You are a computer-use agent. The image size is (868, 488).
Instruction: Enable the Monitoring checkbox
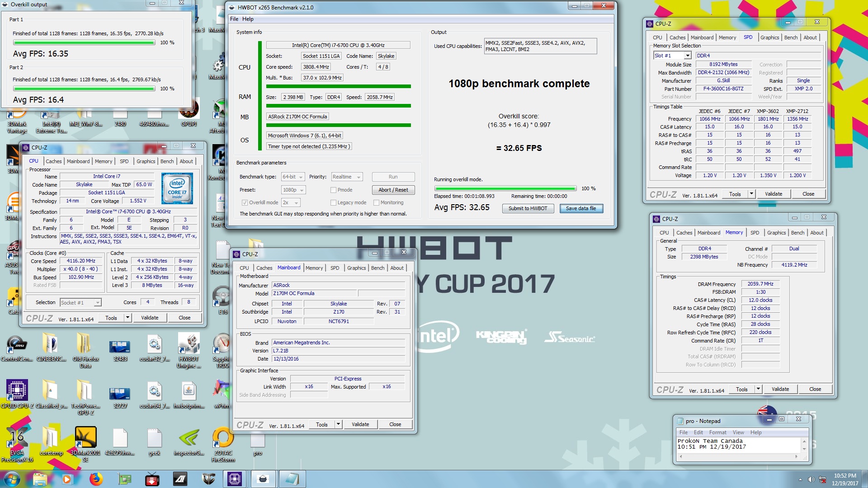[x=376, y=202]
